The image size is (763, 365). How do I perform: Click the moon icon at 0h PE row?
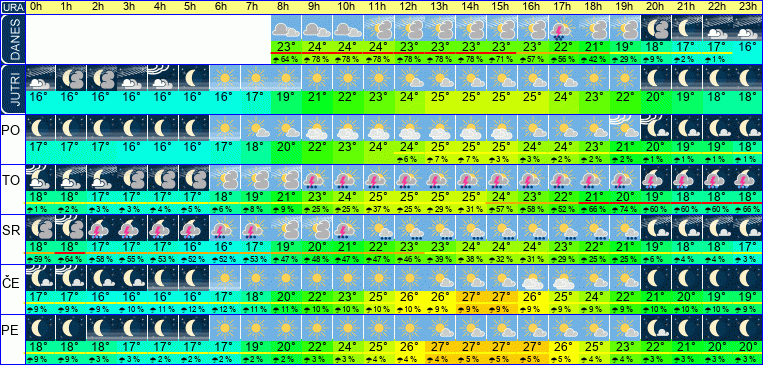[x=40, y=328]
